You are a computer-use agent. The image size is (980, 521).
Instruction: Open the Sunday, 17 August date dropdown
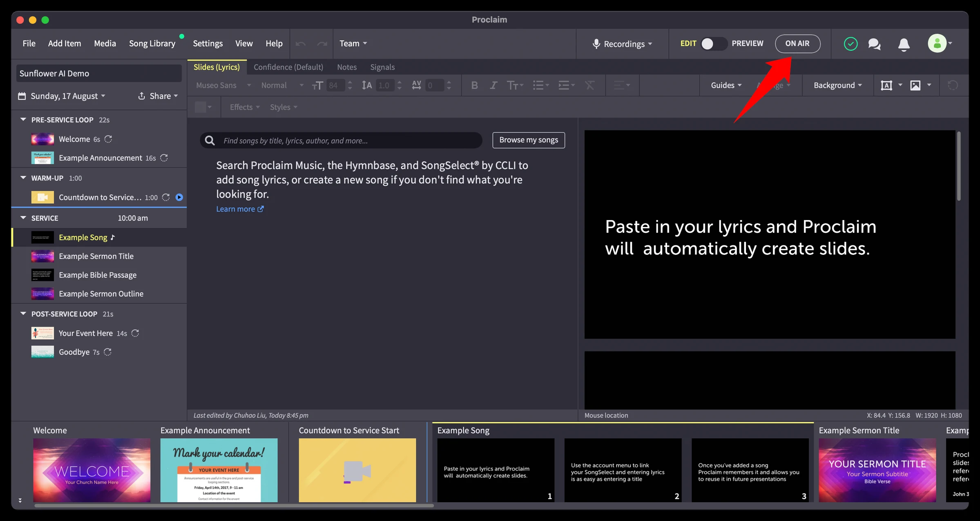click(62, 96)
